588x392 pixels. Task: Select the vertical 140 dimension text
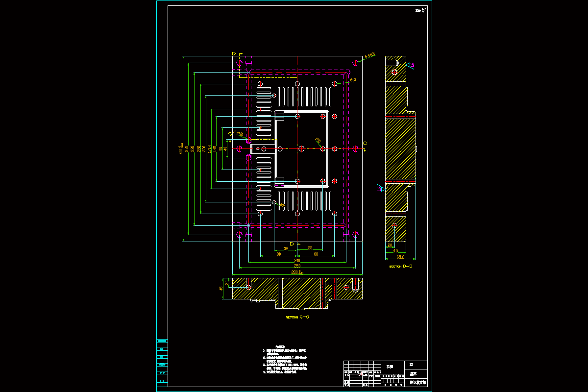tap(215, 148)
